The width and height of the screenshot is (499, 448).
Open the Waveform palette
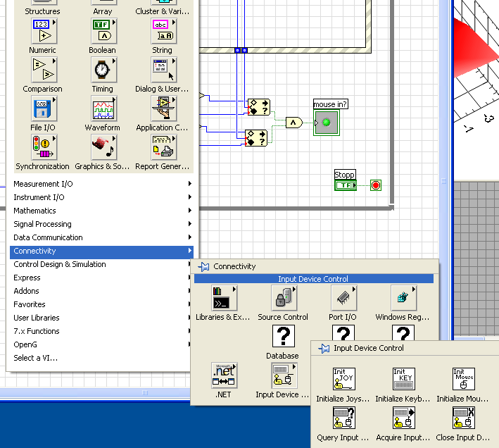(x=103, y=108)
